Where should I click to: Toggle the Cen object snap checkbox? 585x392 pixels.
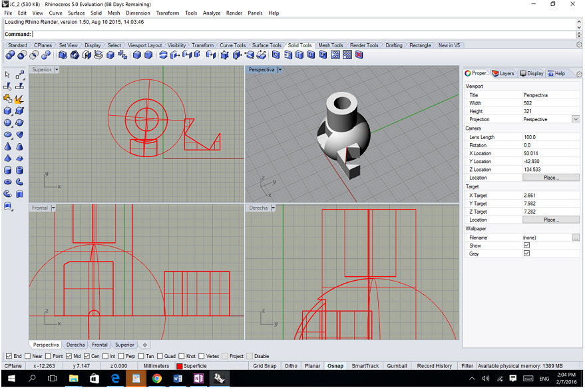(87, 357)
